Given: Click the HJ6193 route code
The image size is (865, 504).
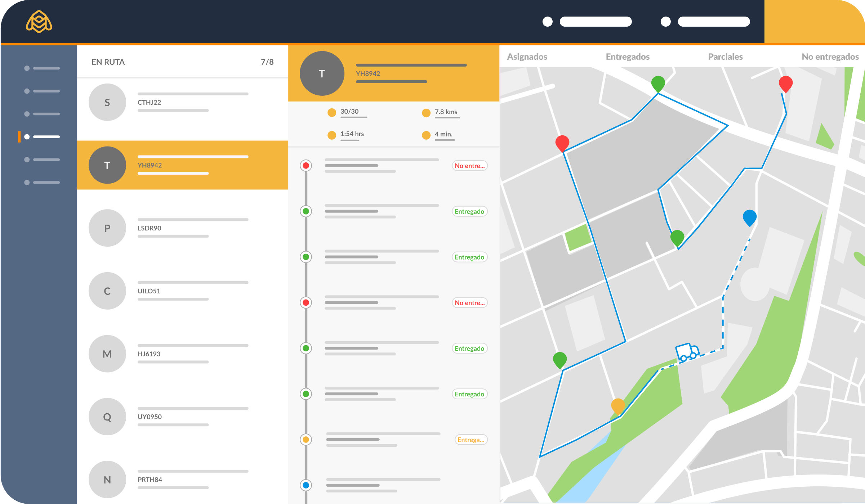Looking at the screenshot, I should (x=149, y=354).
